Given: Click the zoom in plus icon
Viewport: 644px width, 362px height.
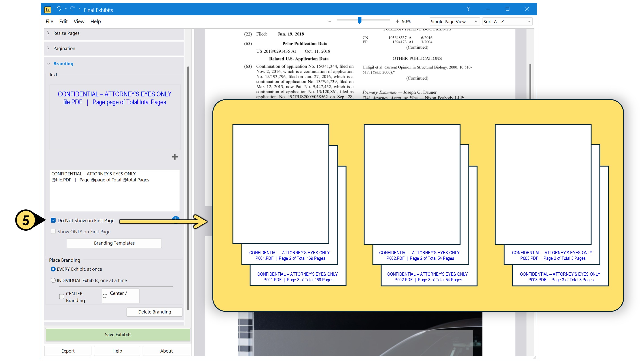Looking at the screenshot, I should point(397,21).
